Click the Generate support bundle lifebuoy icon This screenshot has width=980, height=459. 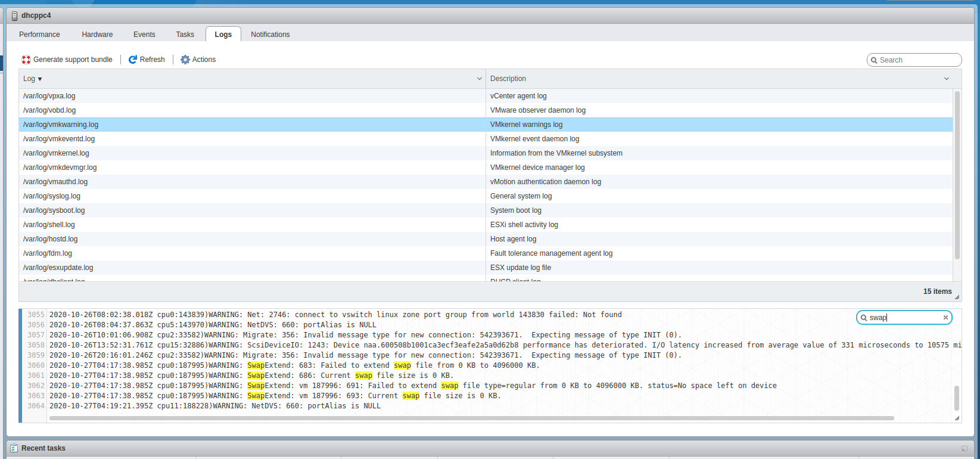click(26, 60)
